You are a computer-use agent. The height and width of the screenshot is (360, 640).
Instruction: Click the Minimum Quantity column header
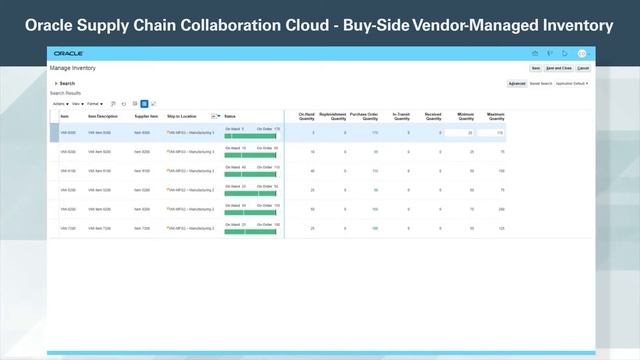pyautogui.click(x=466, y=117)
